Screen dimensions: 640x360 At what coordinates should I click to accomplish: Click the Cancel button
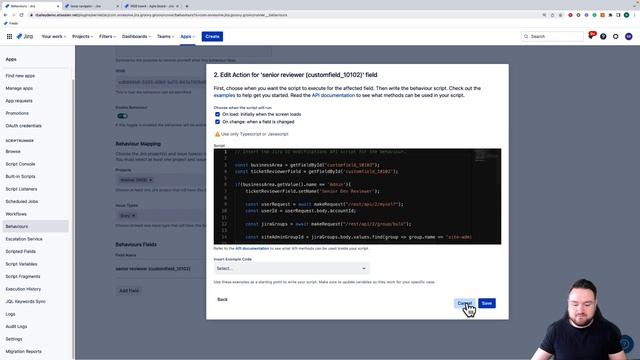(x=464, y=303)
